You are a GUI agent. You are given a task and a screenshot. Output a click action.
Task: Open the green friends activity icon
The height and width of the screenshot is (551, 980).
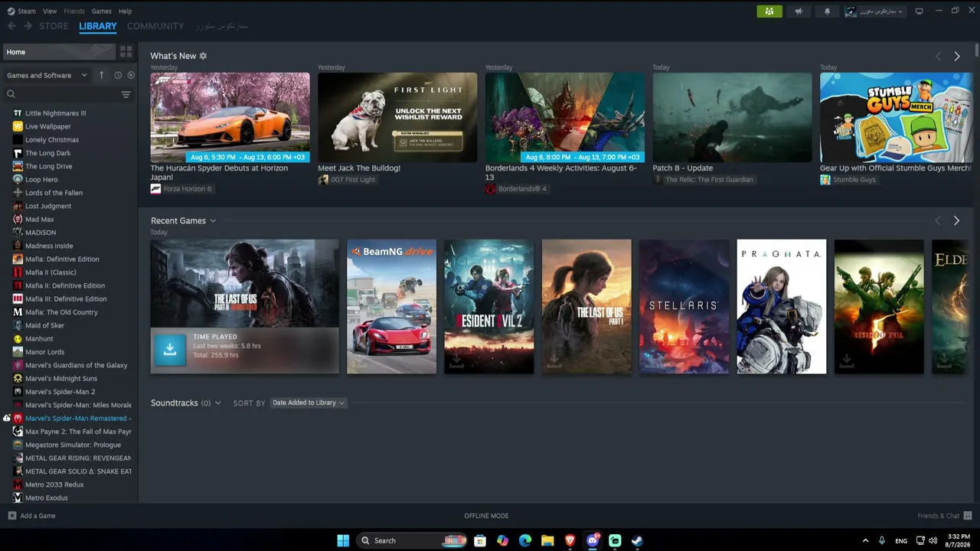coord(769,11)
